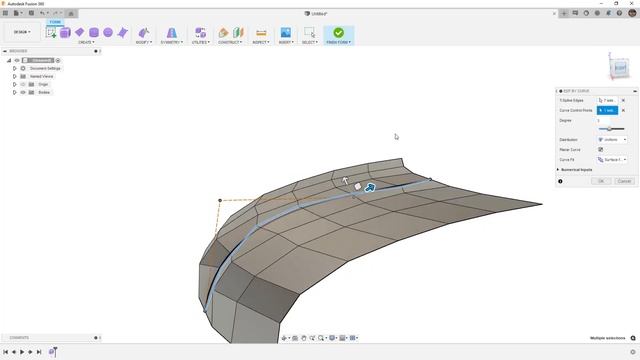Clear the T-Spline Edges selection
640x360 pixels.
point(623,100)
